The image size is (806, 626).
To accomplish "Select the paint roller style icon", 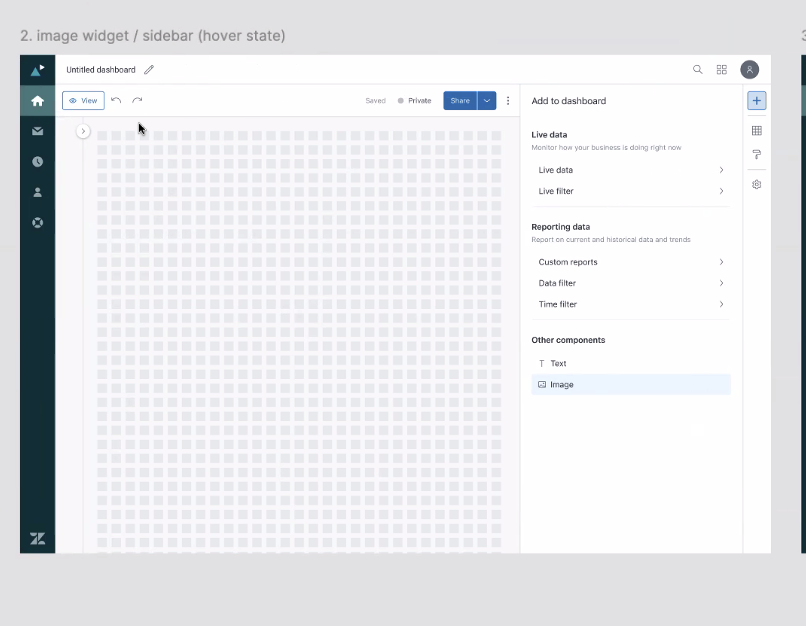I will [x=757, y=155].
